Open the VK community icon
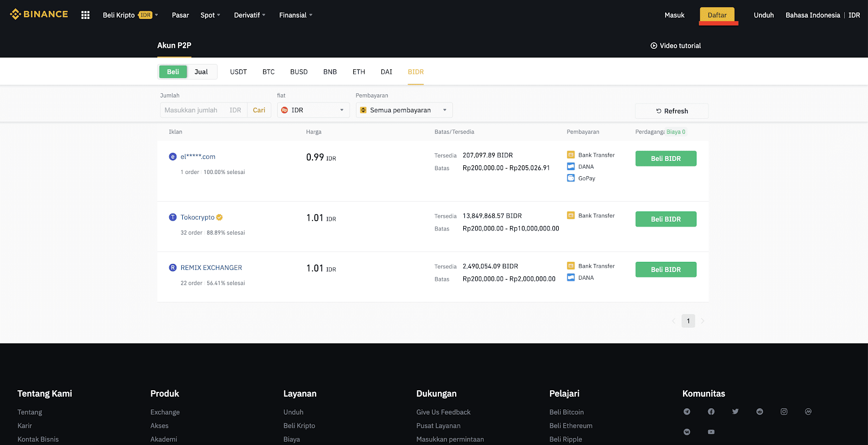The height and width of the screenshot is (445, 868). [687, 432]
